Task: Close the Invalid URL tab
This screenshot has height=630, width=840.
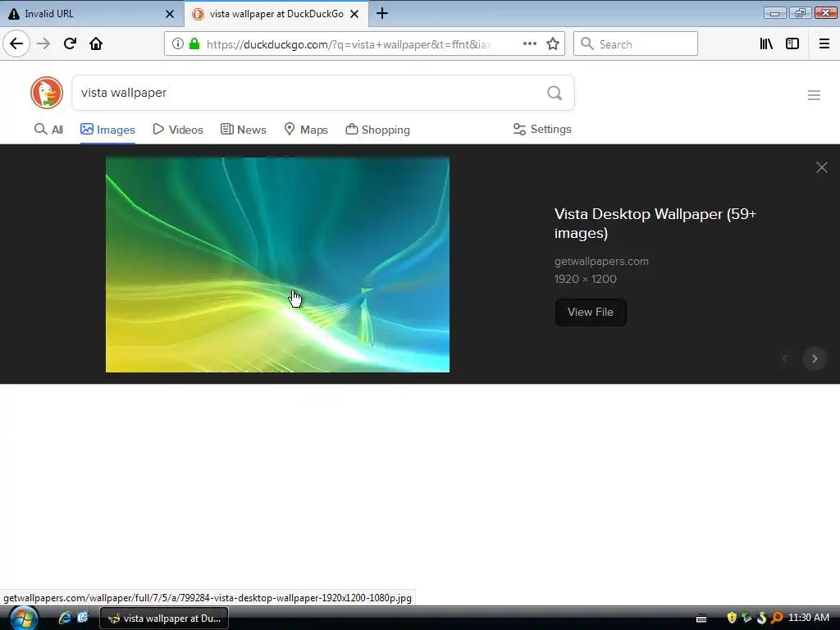Action: tap(170, 14)
